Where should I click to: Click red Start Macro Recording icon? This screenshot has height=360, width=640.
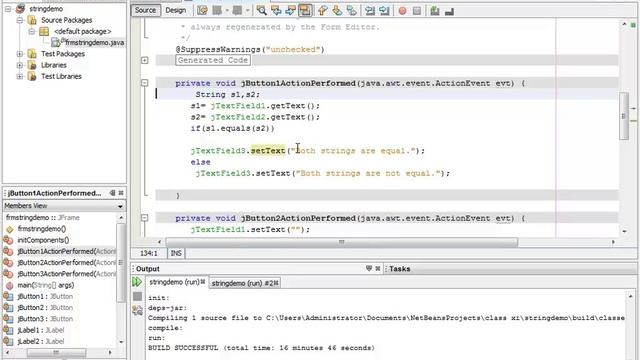(402, 11)
